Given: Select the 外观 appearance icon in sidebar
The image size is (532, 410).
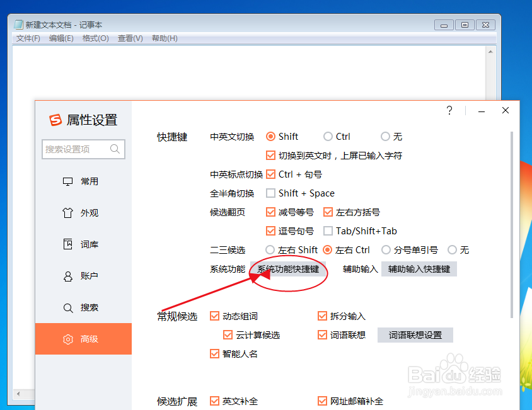Looking at the screenshot, I should point(67,213).
